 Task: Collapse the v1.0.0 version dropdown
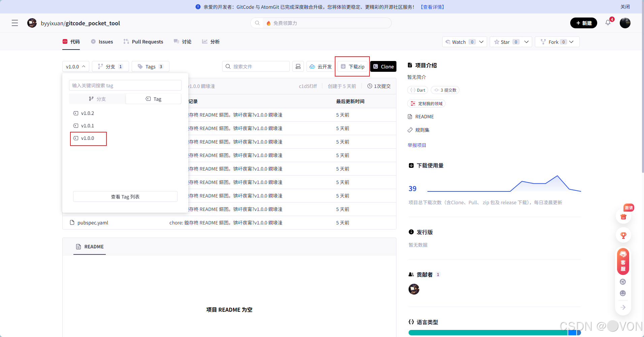pos(75,66)
